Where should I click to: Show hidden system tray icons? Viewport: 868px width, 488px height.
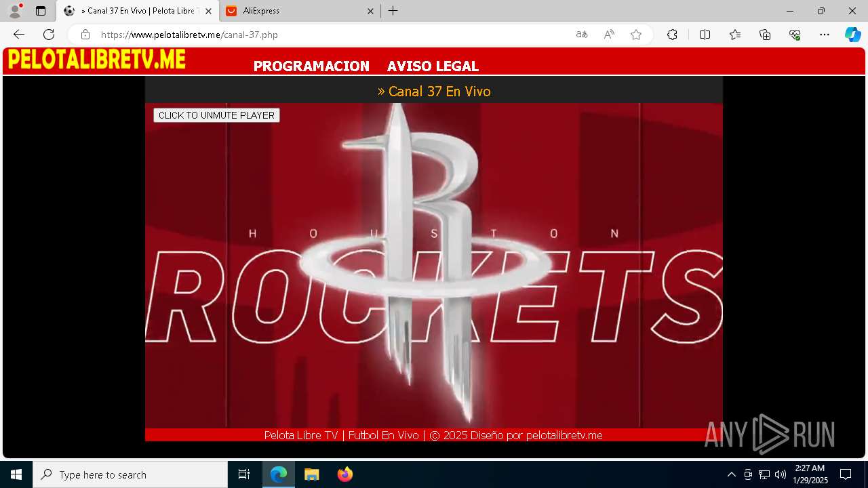tap(731, 474)
